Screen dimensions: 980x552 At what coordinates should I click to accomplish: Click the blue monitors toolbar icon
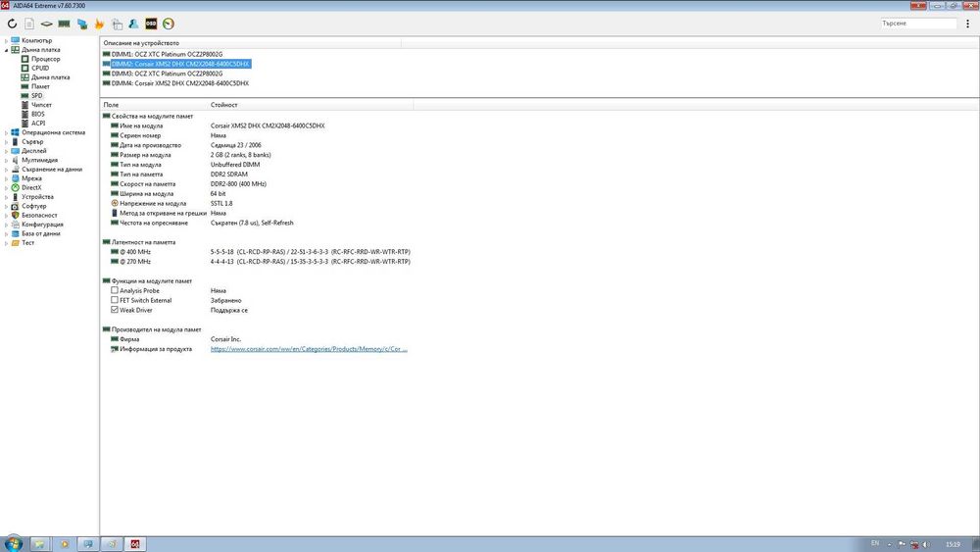click(82, 24)
